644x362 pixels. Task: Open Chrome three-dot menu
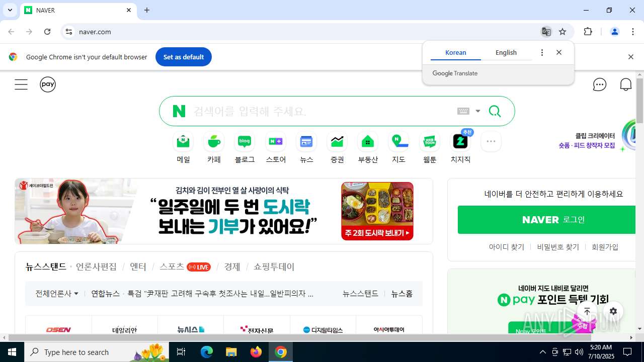(x=633, y=32)
